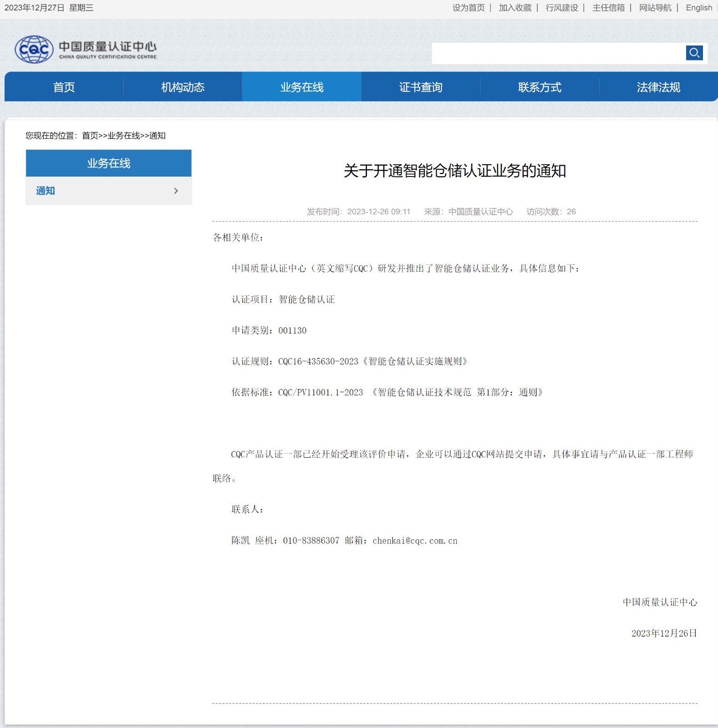Open 证书查询 in the main menu
The height and width of the screenshot is (728, 718).
[421, 87]
